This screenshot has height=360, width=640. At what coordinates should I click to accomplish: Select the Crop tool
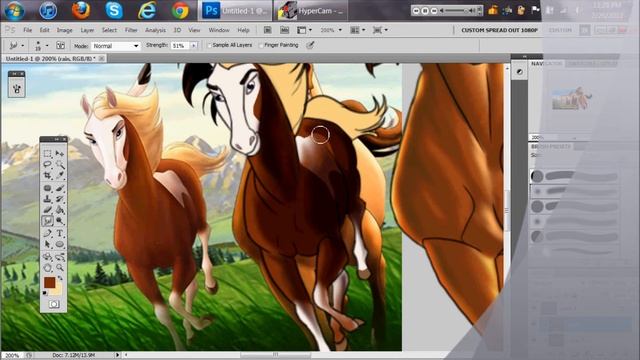click(x=48, y=176)
